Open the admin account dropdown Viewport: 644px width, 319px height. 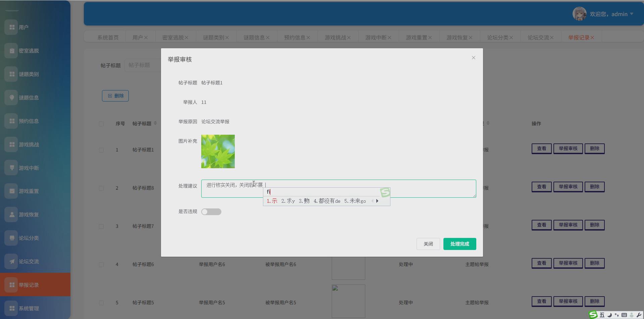(632, 14)
